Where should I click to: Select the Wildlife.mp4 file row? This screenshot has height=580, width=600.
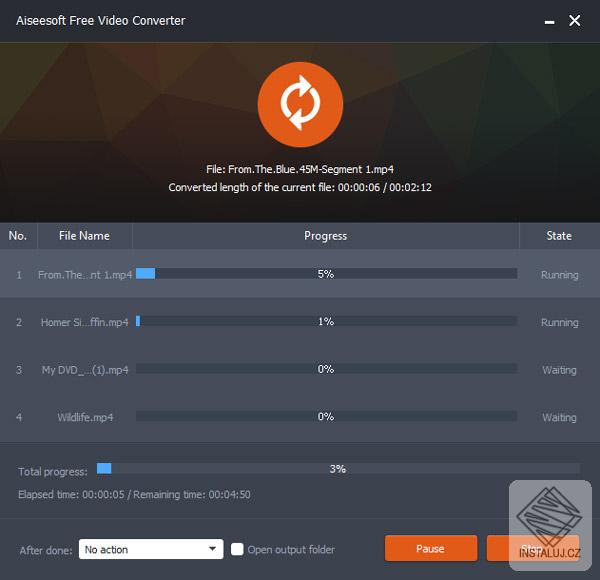click(300, 417)
